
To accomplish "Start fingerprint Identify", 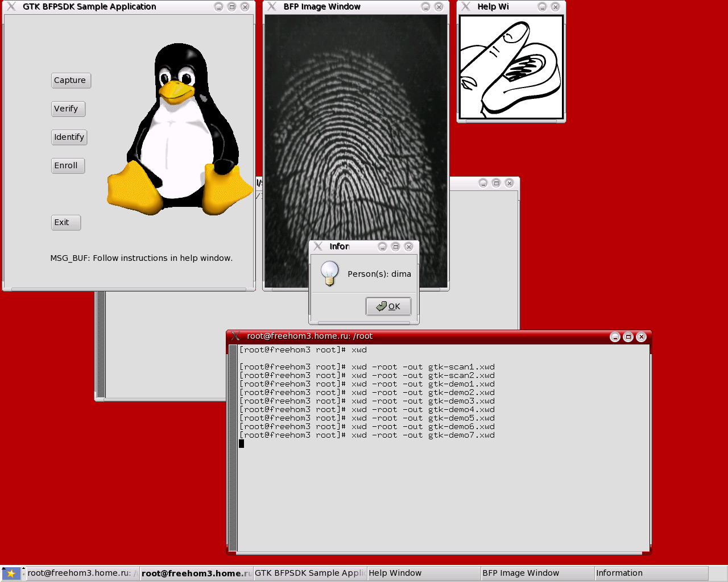I will 69,138.
